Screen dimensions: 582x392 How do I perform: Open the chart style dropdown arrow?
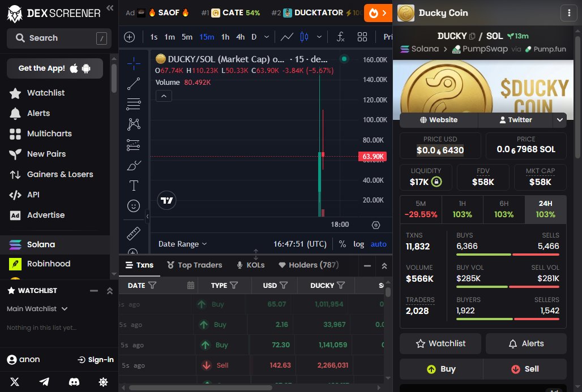tap(319, 37)
